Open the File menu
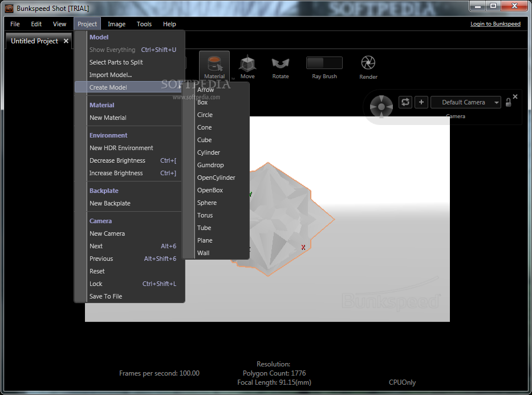 point(15,24)
